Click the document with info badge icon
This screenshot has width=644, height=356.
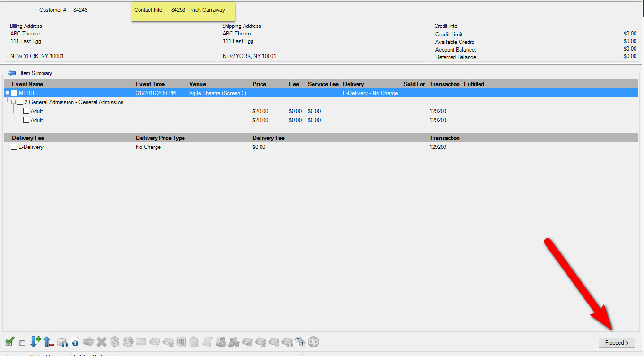pos(75,341)
